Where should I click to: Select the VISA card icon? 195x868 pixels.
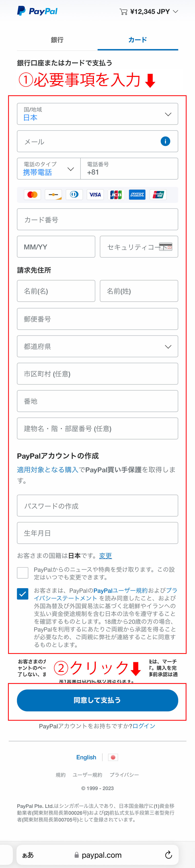pos(95,194)
